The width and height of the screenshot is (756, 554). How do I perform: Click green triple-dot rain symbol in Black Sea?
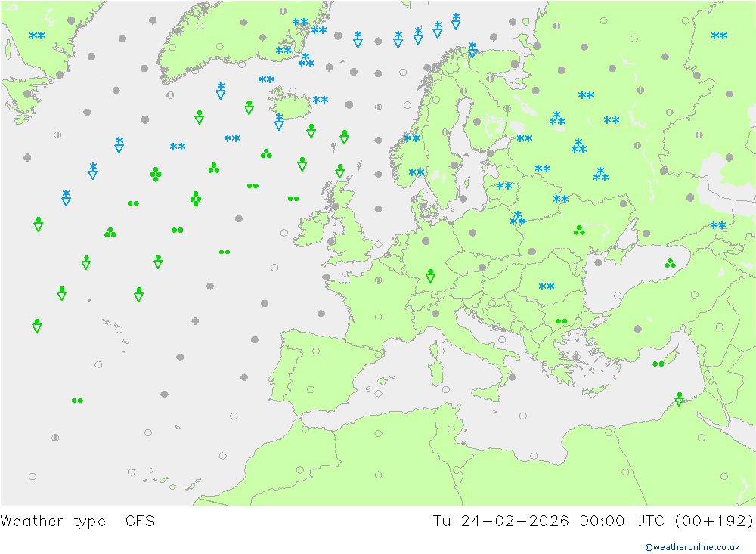(x=670, y=263)
